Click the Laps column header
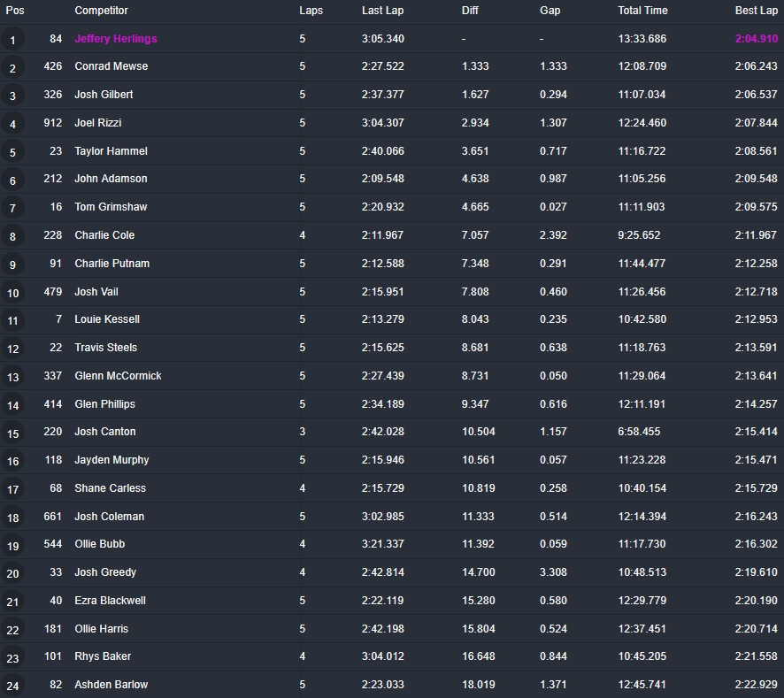784x698 pixels. pyautogui.click(x=311, y=11)
